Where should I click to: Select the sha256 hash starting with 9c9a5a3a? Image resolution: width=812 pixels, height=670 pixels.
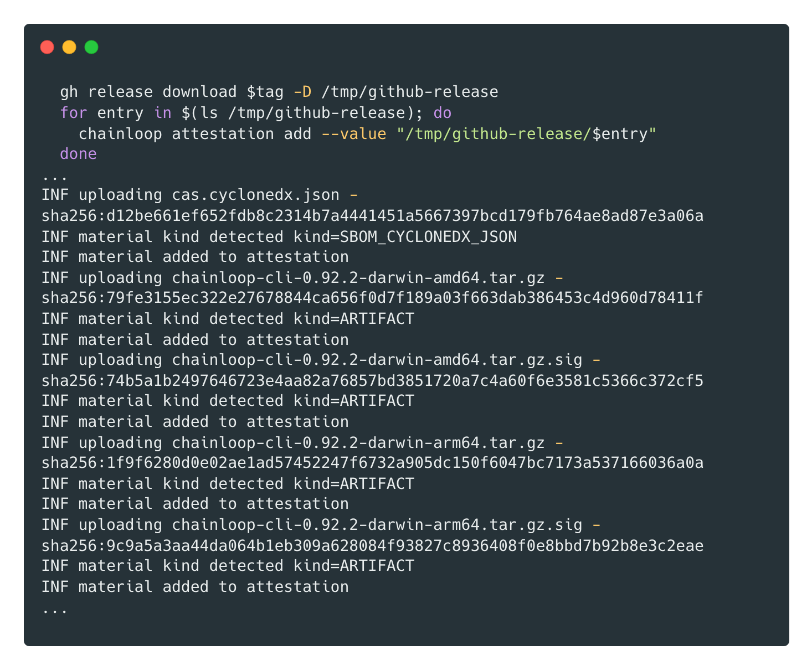click(x=372, y=546)
